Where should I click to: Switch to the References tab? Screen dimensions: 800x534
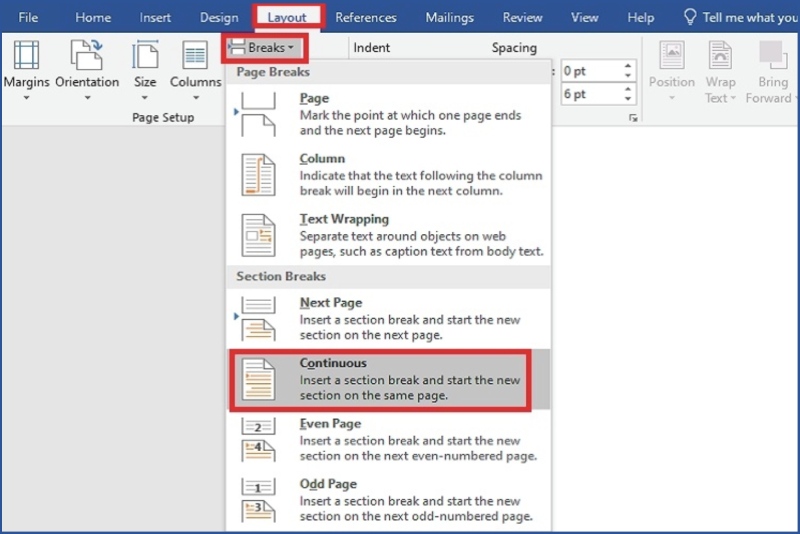point(365,17)
